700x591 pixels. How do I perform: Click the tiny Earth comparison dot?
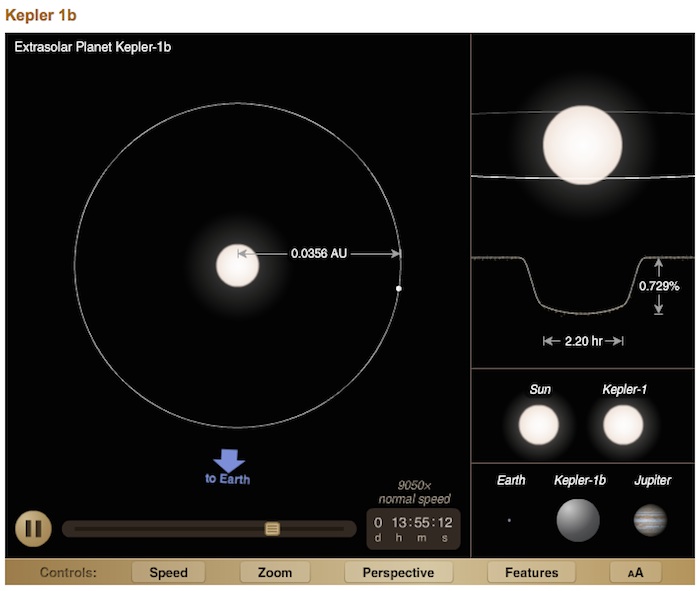pyautogui.click(x=509, y=520)
